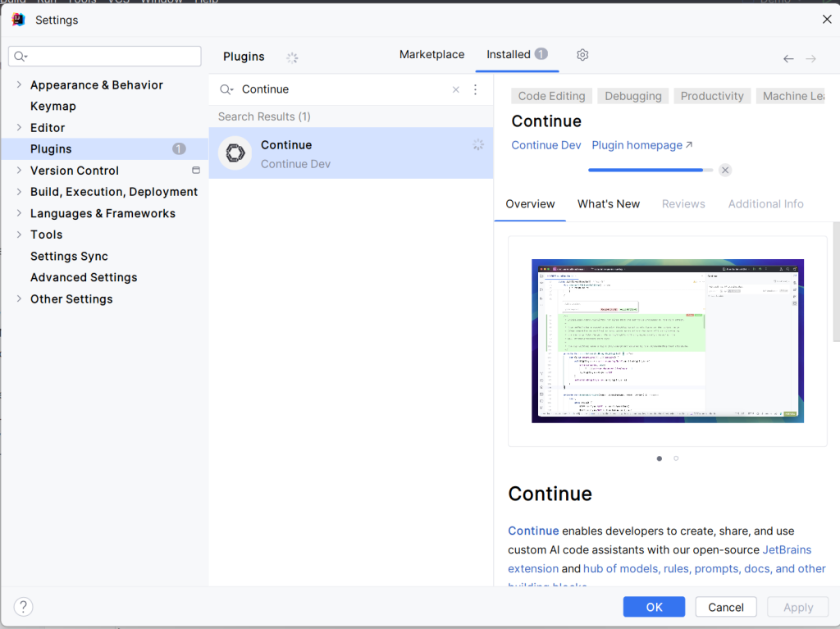Click the Continue plugin logo icon
Viewport: 840px width, 629px height.
tap(235, 153)
